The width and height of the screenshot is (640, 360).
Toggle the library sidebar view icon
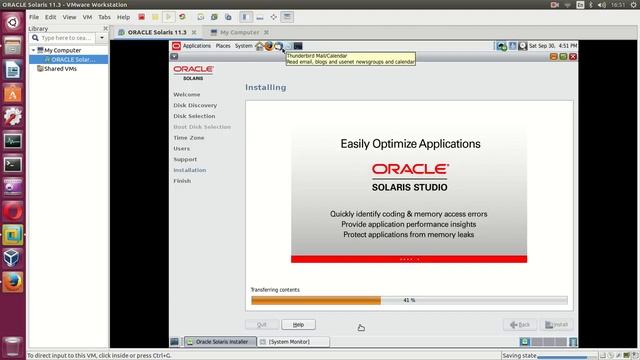pos(246,17)
